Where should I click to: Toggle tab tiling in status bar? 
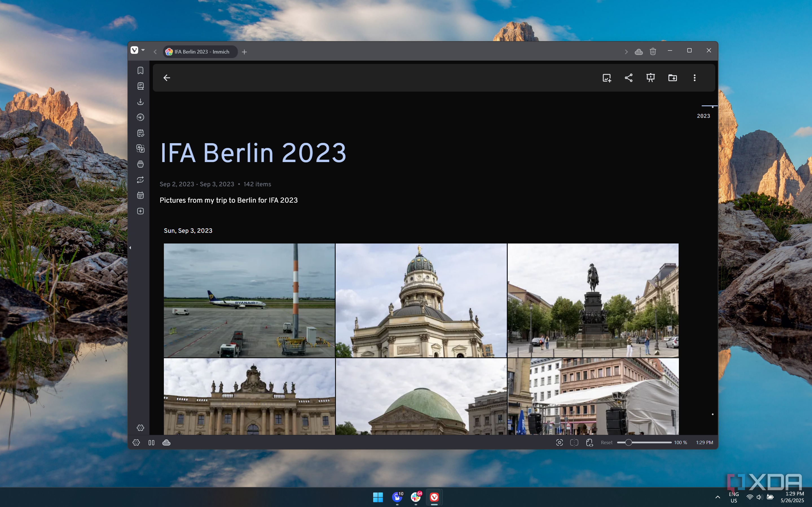[x=574, y=442]
